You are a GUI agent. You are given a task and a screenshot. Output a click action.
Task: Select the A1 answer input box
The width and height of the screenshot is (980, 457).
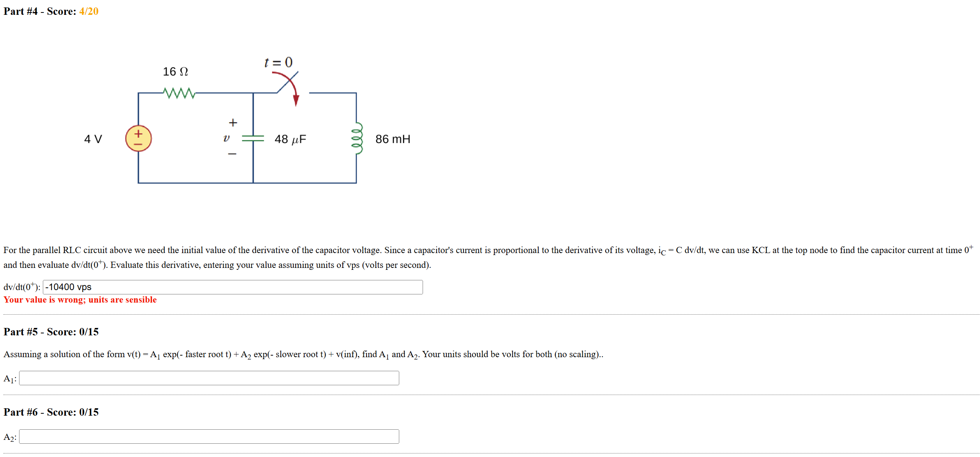[x=208, y=377]
